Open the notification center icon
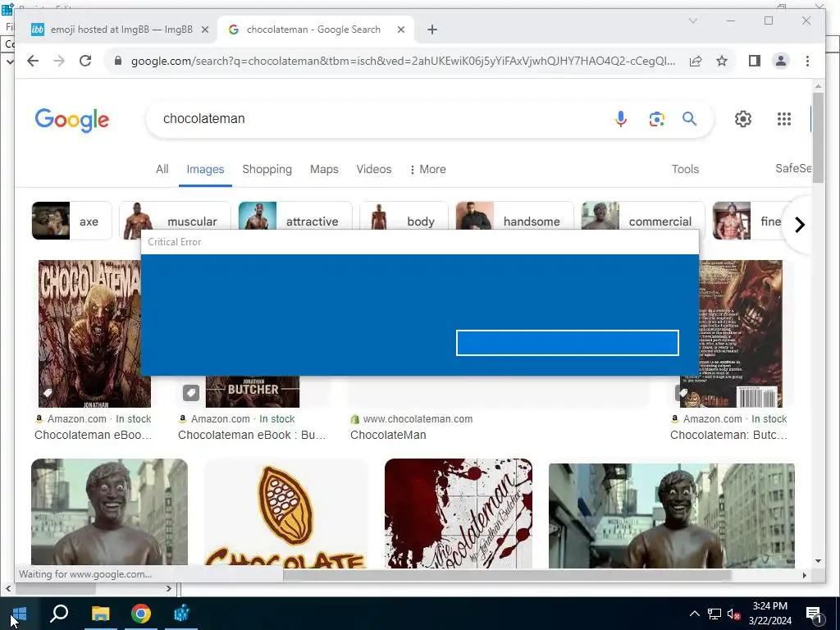 [814, 614]
